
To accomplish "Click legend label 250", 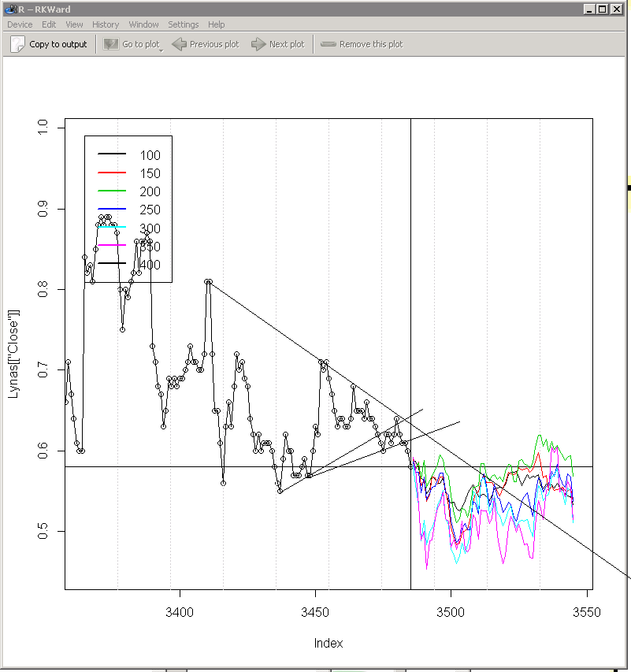I will coord(150,210).
